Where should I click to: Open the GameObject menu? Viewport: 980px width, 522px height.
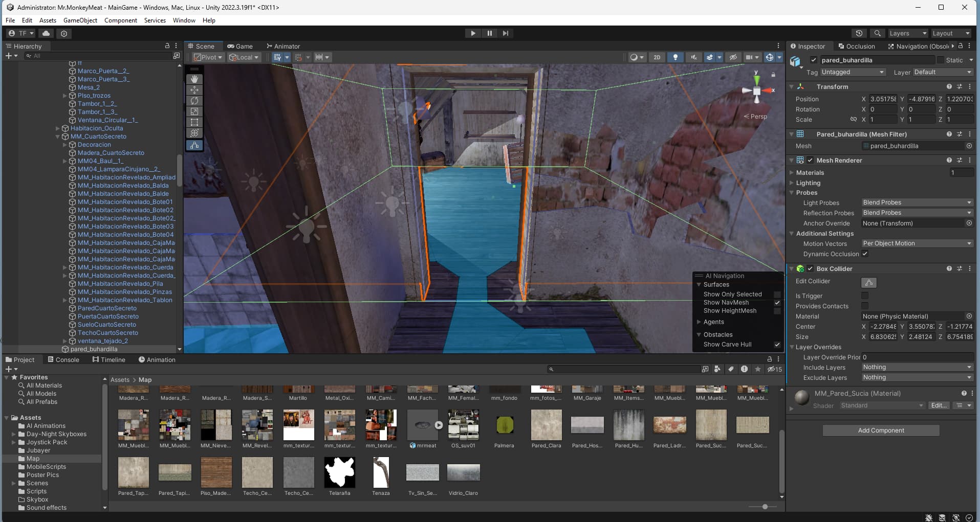pos(80,20)
